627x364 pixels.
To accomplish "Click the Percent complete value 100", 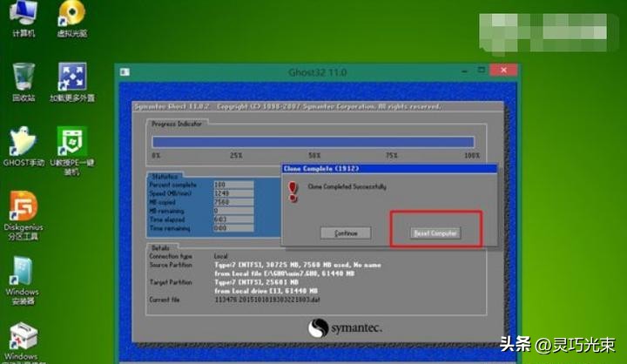I will click(233, 185).
